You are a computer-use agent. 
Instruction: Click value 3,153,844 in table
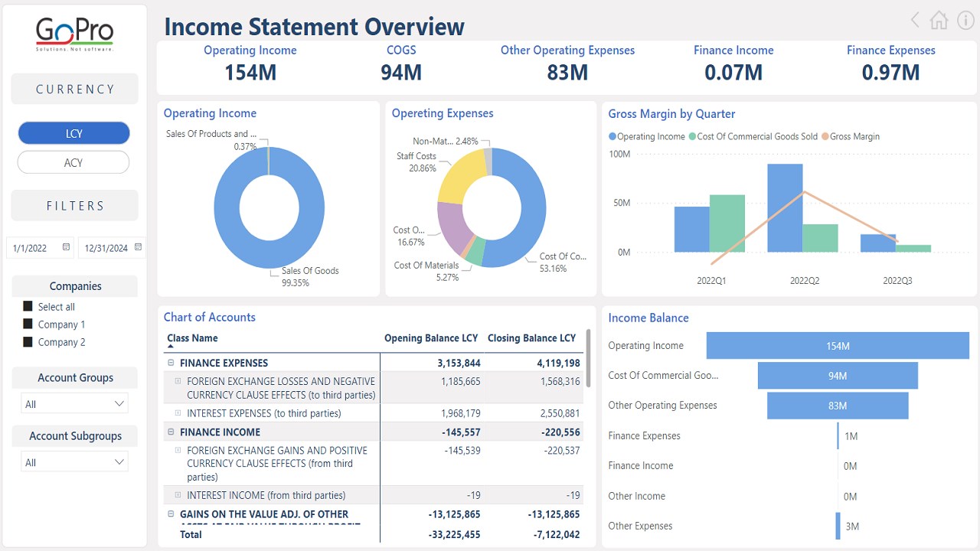click(459, 363)
